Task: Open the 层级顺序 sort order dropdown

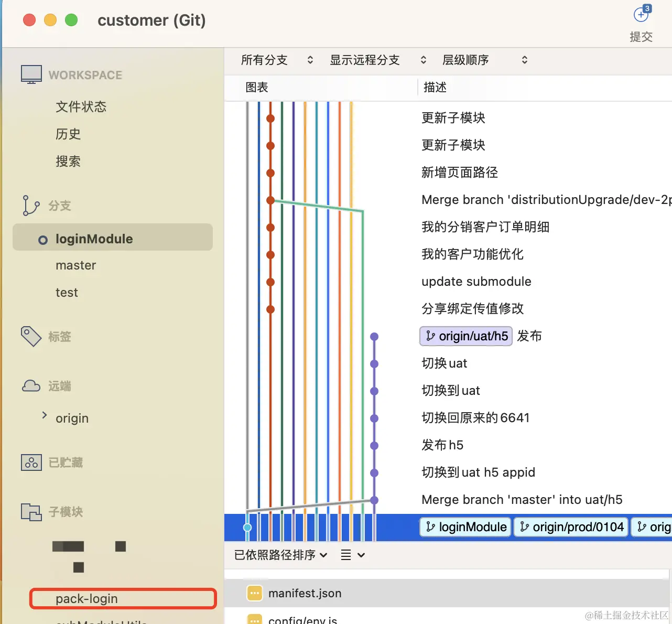Action: tap(485, 60)
